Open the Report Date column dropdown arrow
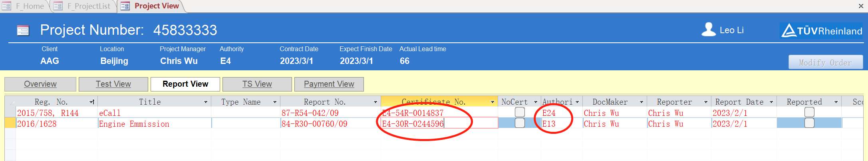The width and height of the screenshot is (868, 161). [771, 102]
